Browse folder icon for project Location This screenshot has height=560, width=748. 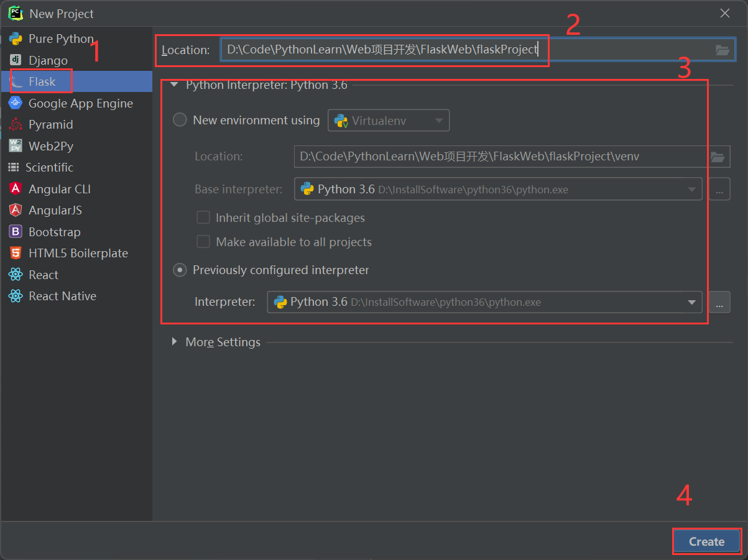coord(723,50)
